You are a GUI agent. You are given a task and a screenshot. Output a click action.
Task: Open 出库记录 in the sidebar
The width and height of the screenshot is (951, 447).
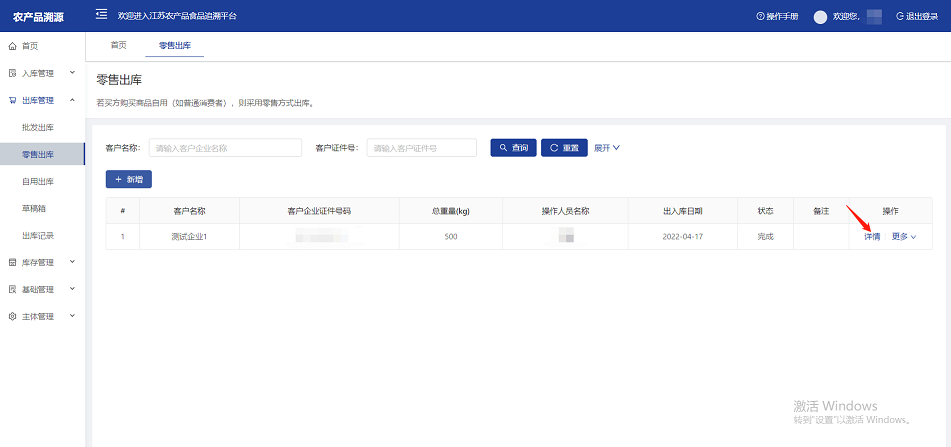pyautogui.click(x=38, y=235)
